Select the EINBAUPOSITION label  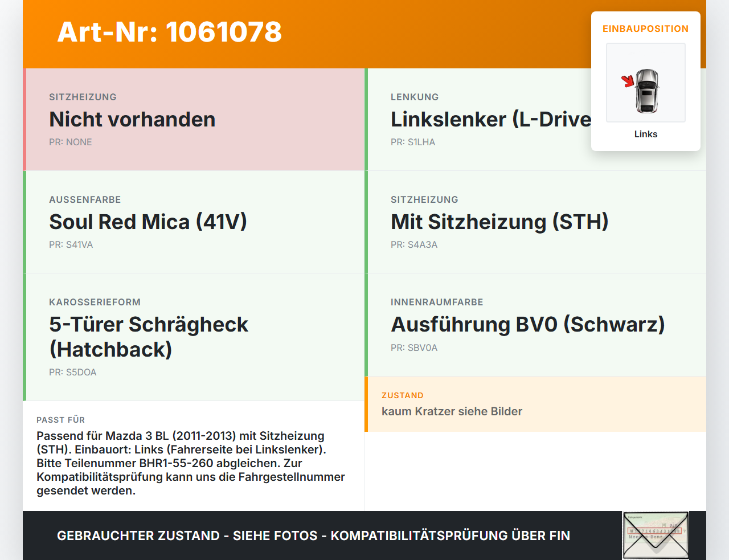(x=645, y=28)
